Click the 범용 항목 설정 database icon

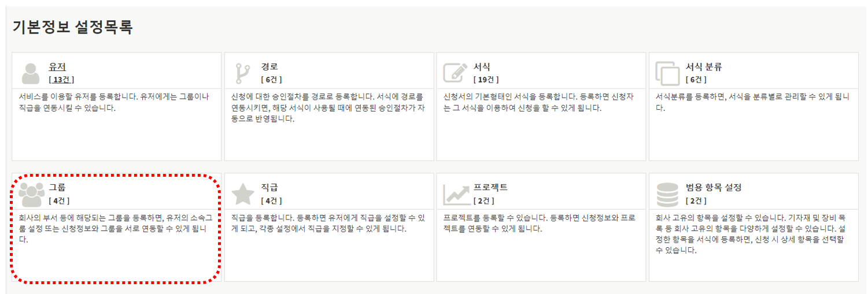pyautogui.click(x=667, y=195)
